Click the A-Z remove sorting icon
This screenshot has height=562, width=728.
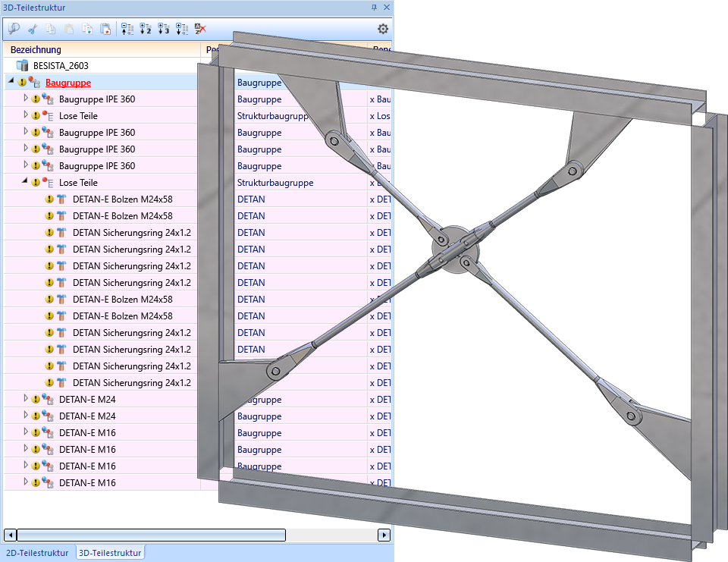coord(200,29)
